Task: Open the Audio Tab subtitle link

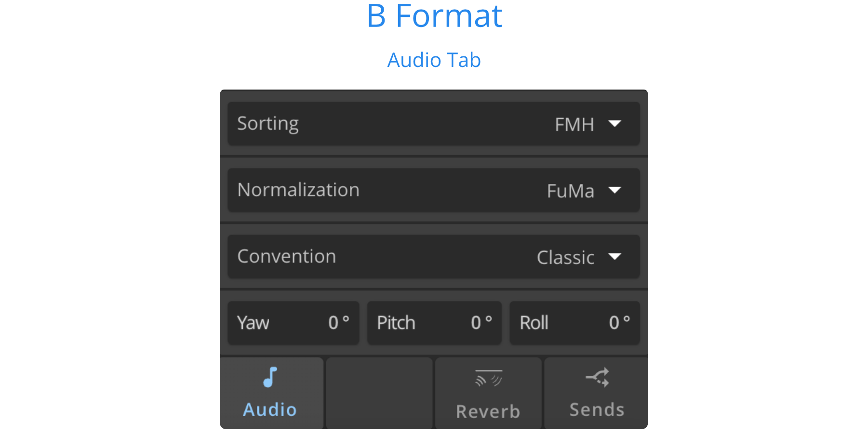Action: [x=434, y=61]
